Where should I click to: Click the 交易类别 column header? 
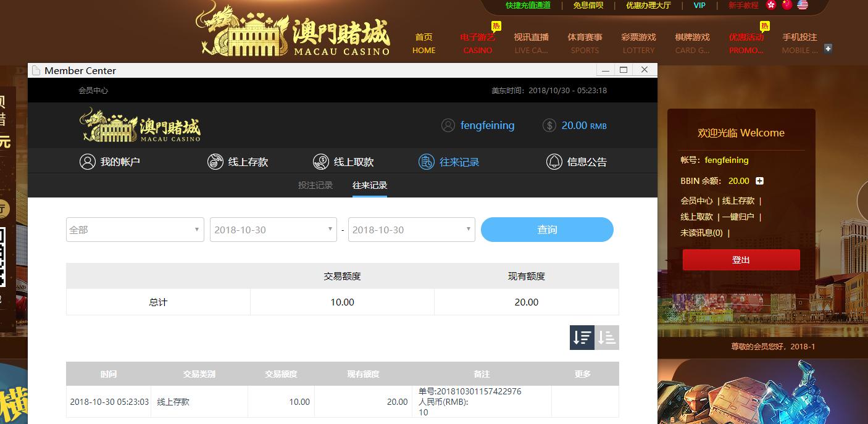click(199, 374)
